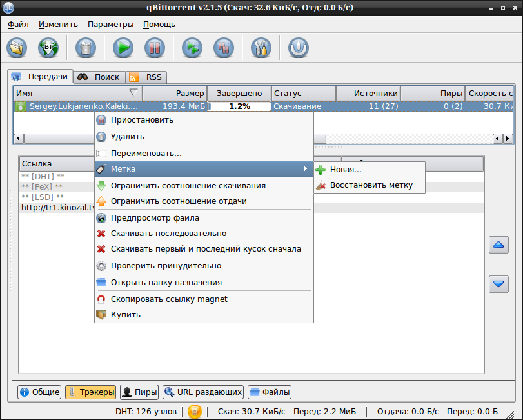Open the Изменить menu
523x420 pixels.
coord(58,25)
